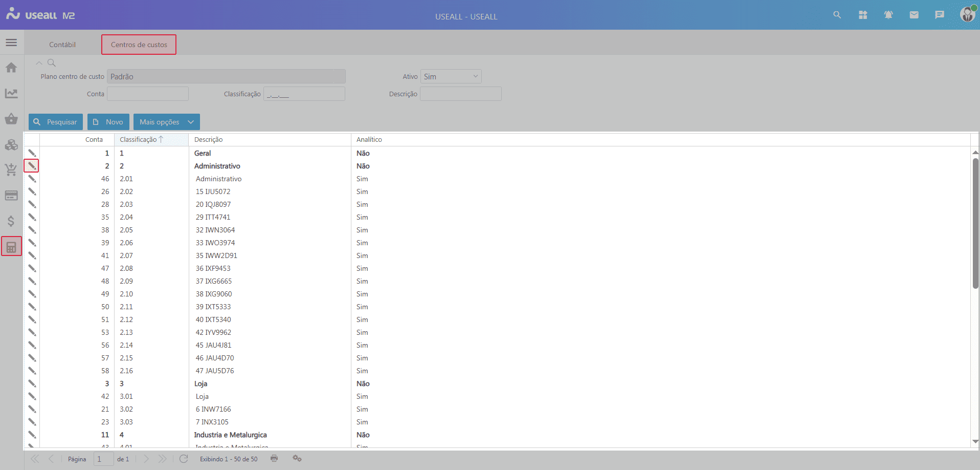Print the list using the printer icon
This screenshot has height=470, width=980.
(274, 458)
